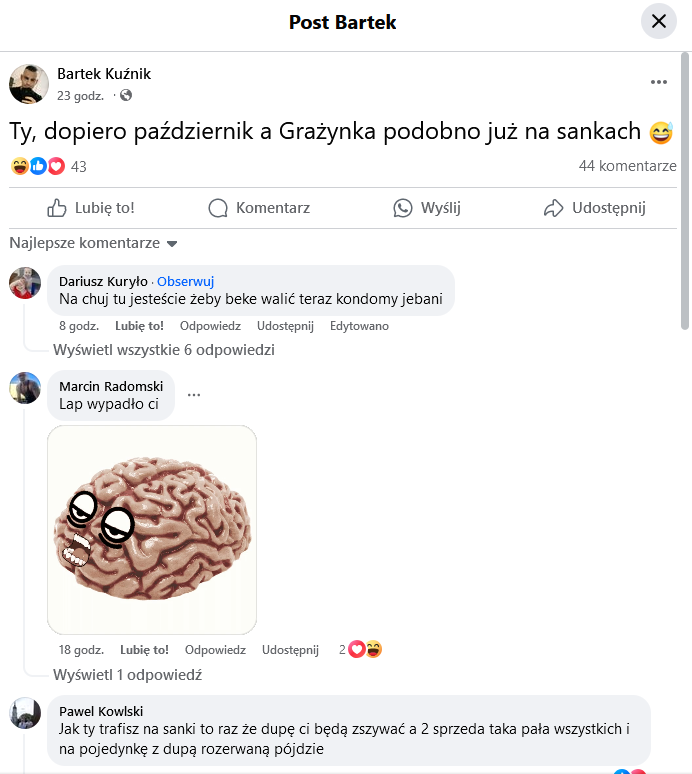Viewport: 692px width, 774px height.
Task: Click the Lubię to! thumbs-up icon
Action: 57,208
